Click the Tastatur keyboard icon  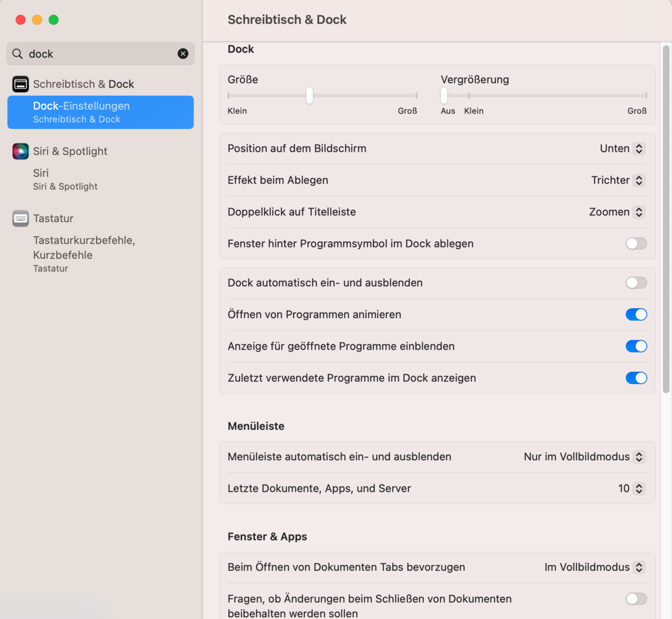(x=21, y=218)
